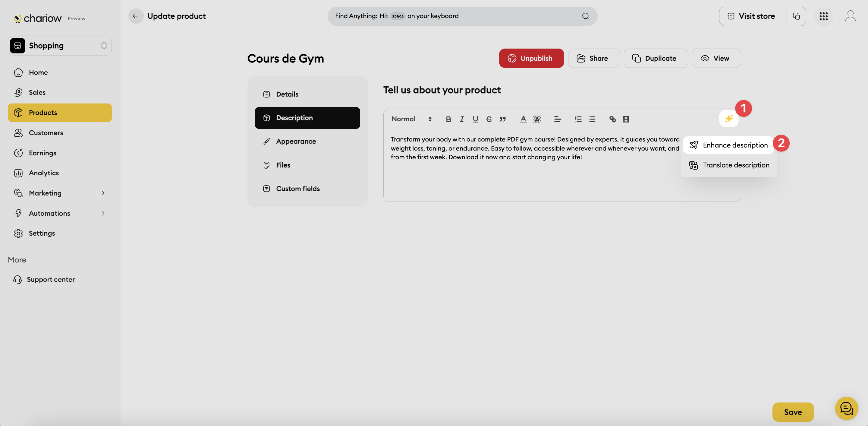Focus the Find Anything search field

click(462, 16)
